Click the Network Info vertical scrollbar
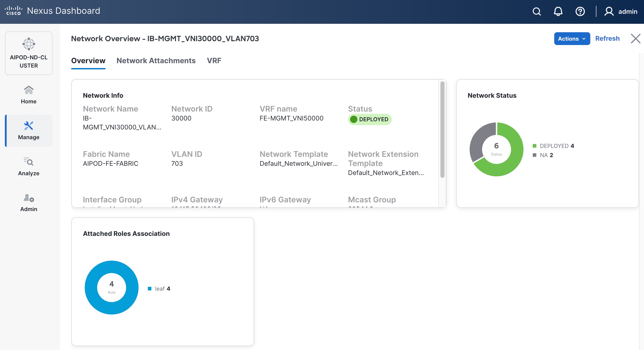 442,129
